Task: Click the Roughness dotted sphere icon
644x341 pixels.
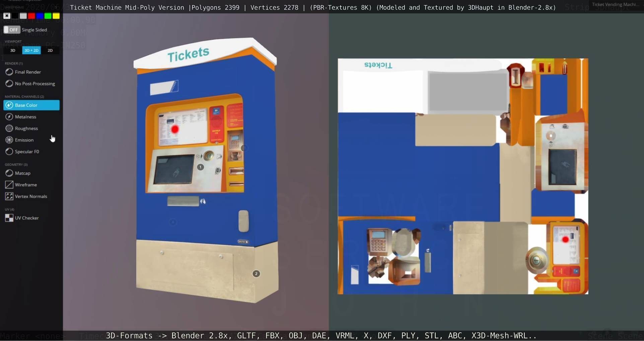Action: click(x=9, y=129)
